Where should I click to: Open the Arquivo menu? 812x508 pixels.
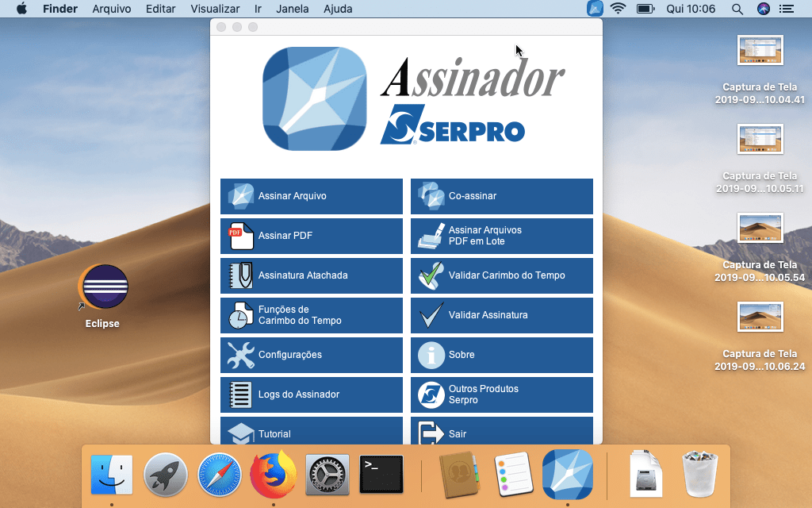click(x=112, y=9)
